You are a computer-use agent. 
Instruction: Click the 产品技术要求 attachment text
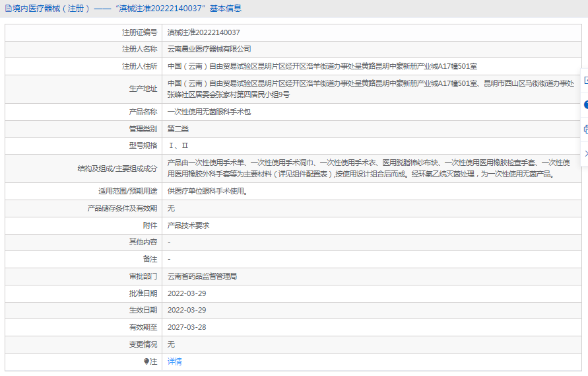[x=188, y=225]
